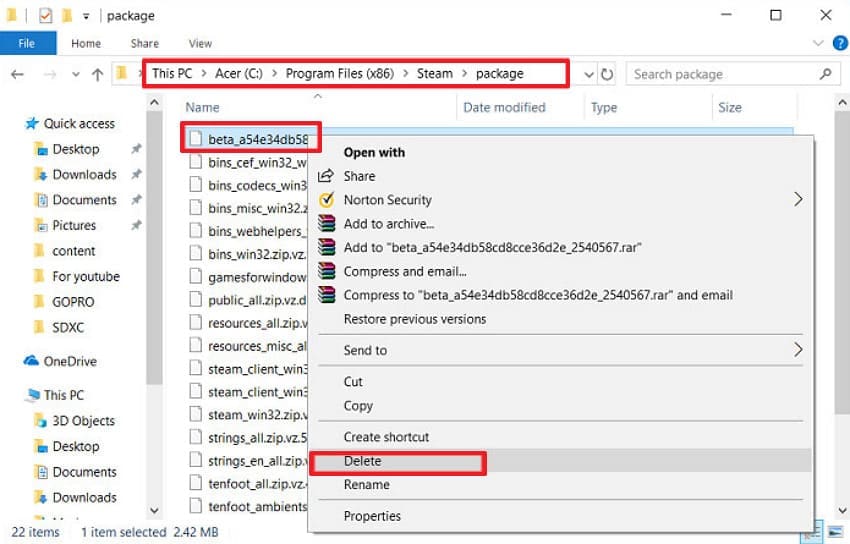
Task: Open 3D Objects under This PC
Action: tap(83, 420)
